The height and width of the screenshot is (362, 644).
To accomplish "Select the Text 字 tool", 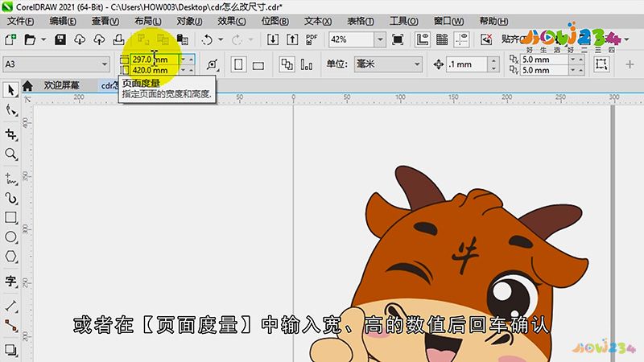I will (x=10, y=281).
